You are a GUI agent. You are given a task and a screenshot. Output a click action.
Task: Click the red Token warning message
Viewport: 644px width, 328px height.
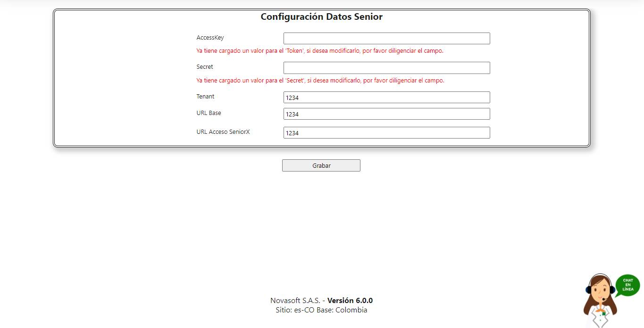[x=320, y=51]
